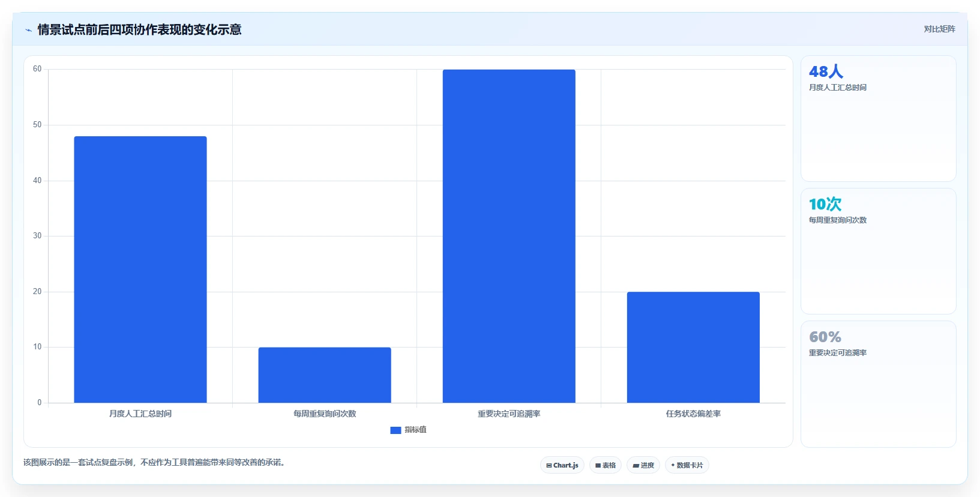The height and width of the screenshot is (497, 980).
Task: Click the 10次 value text
Action: 825,204
